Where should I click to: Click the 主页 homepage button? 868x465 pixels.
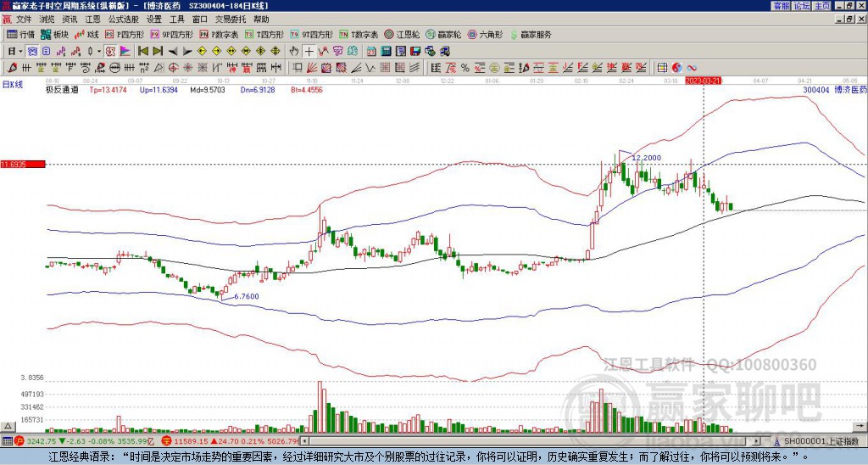click(821, 5)
